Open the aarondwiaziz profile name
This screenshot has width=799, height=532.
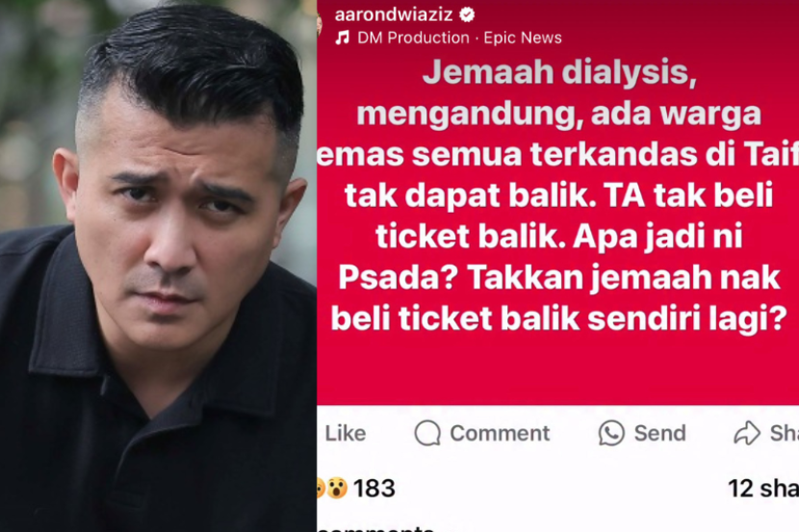pyautogui.click(x=394, y=14)
